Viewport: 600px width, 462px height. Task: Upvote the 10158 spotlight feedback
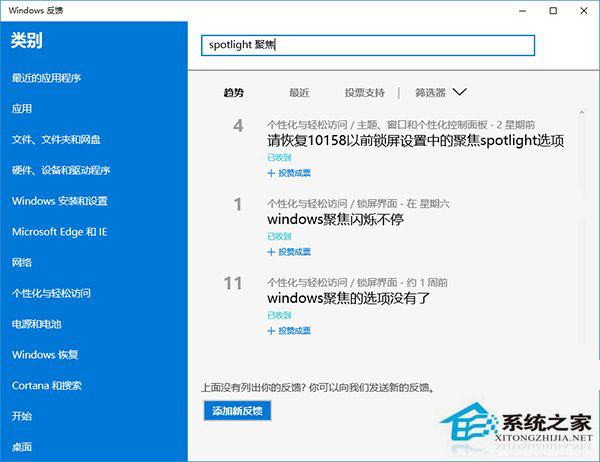coord(289,173)
